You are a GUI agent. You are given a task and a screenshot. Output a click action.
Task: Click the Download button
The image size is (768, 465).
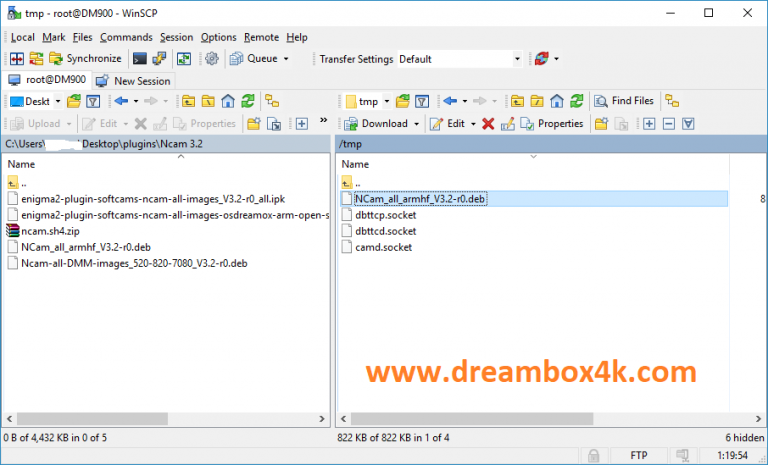(x=376, y=124)
